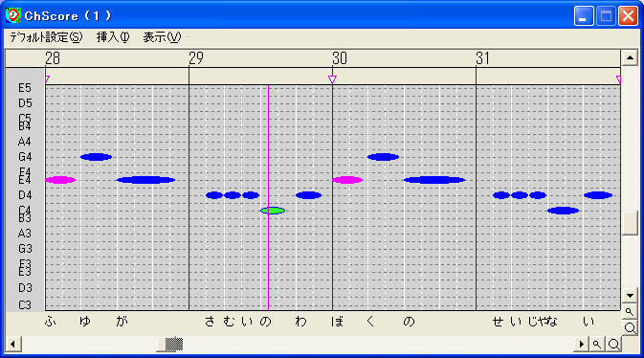The image size is (644, 358).
Task: Click the small horizontal zoom-out magnifier icon
Action: 597,344
